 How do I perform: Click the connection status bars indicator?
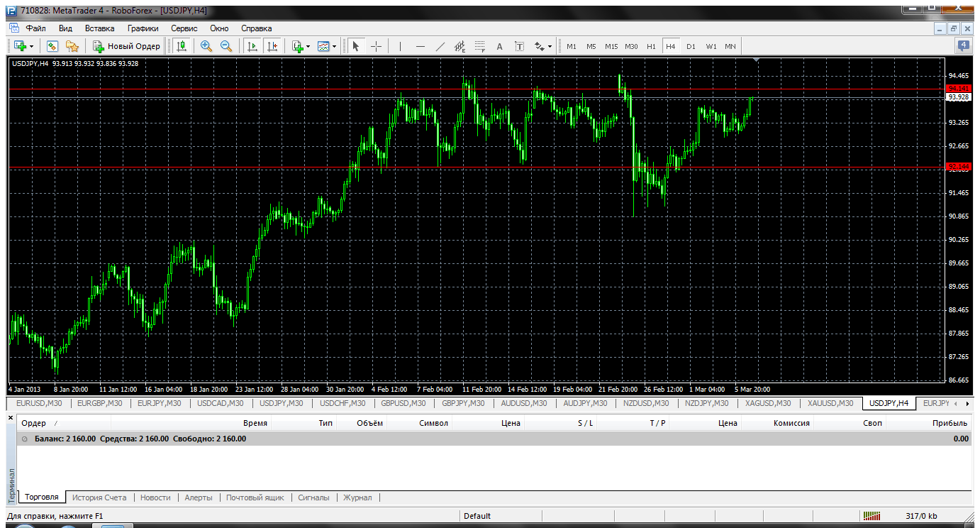(x=872, y=516)
